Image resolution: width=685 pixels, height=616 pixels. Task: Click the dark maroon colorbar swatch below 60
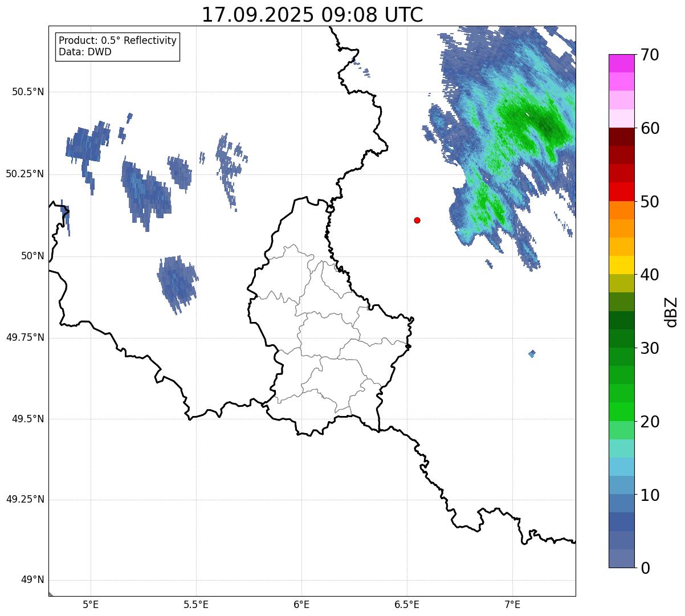621,137
